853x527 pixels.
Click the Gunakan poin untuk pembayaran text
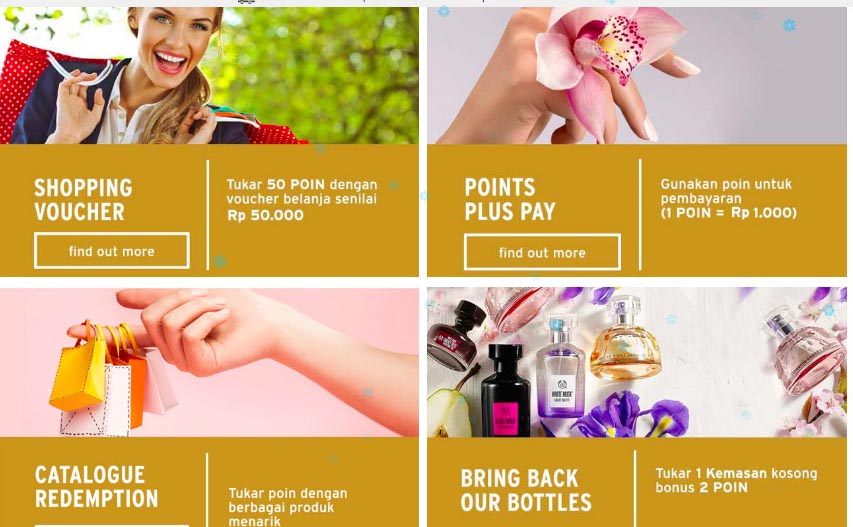728,198
